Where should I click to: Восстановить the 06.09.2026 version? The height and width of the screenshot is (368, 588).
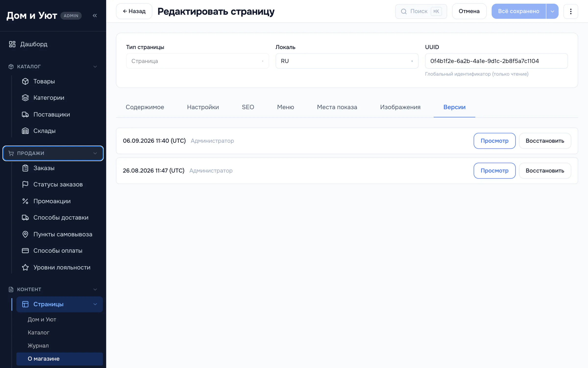click(x=545, y=141)
